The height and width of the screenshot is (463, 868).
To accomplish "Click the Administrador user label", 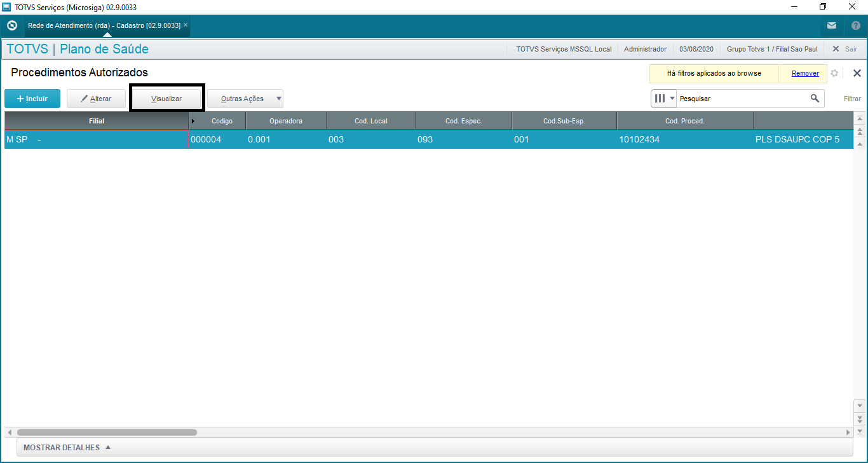I will coord(646,49).
